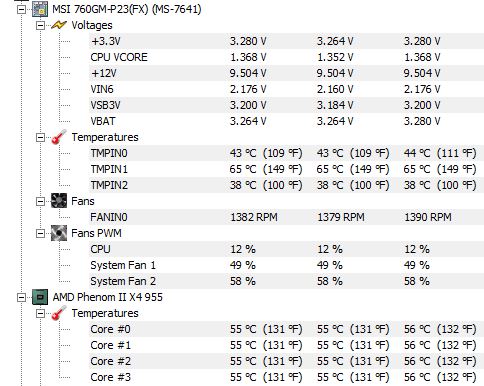Collapse the CPU Temperatures section
Screen dimensions: 484x386
40,313
